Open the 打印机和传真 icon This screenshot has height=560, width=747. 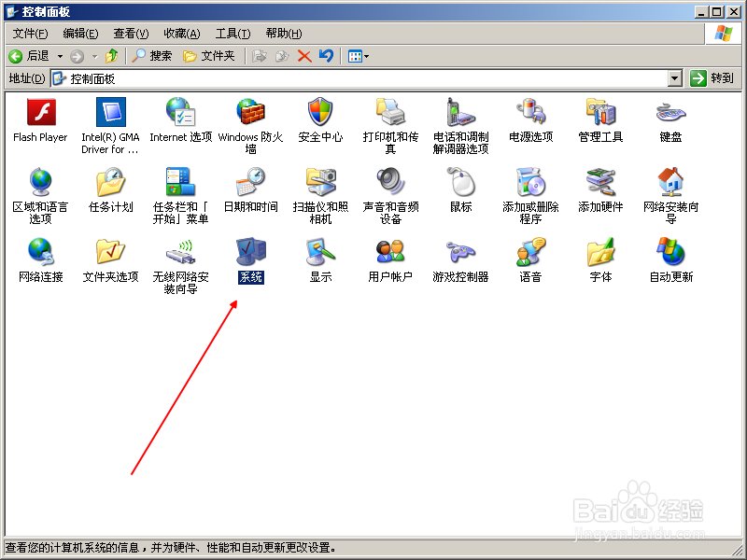click(390, 113)
